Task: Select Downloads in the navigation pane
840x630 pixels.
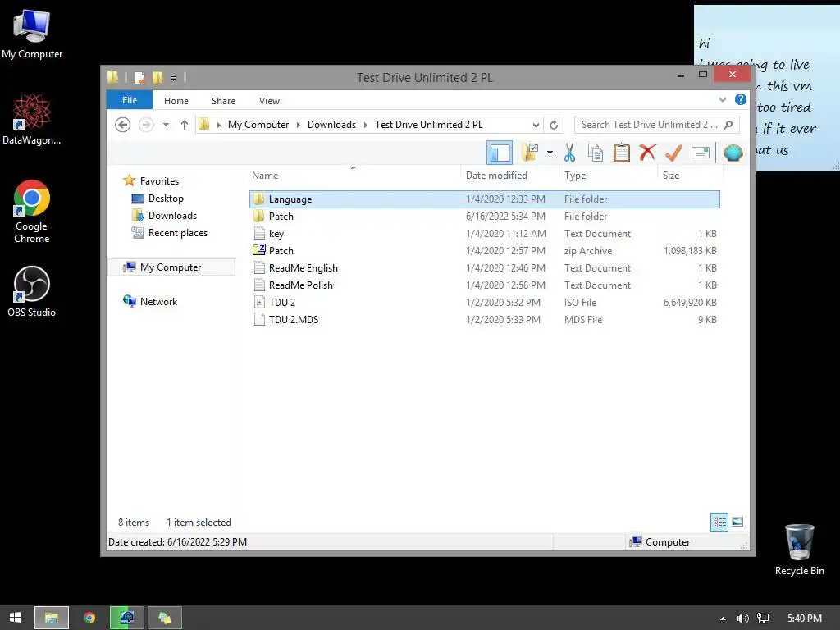Action: tap(172, 216)
